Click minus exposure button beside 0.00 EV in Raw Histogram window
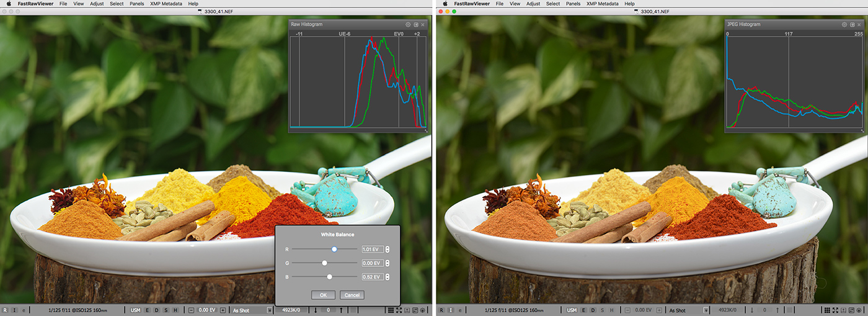This screenshot has height=316, width=868. click(x=192, y=310)
